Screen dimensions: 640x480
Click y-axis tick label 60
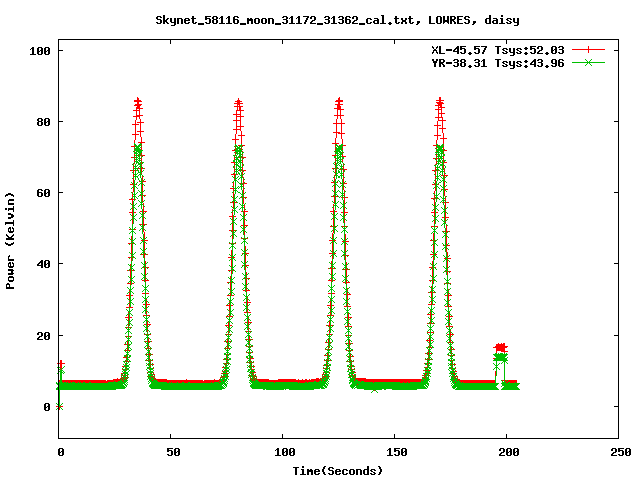[43, 193]
